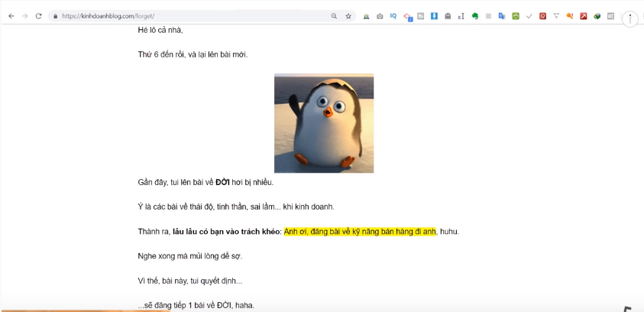Click the green printer extension
This screenshot has height=312, width=644.
pyautogui.click(x=516, y=16)
